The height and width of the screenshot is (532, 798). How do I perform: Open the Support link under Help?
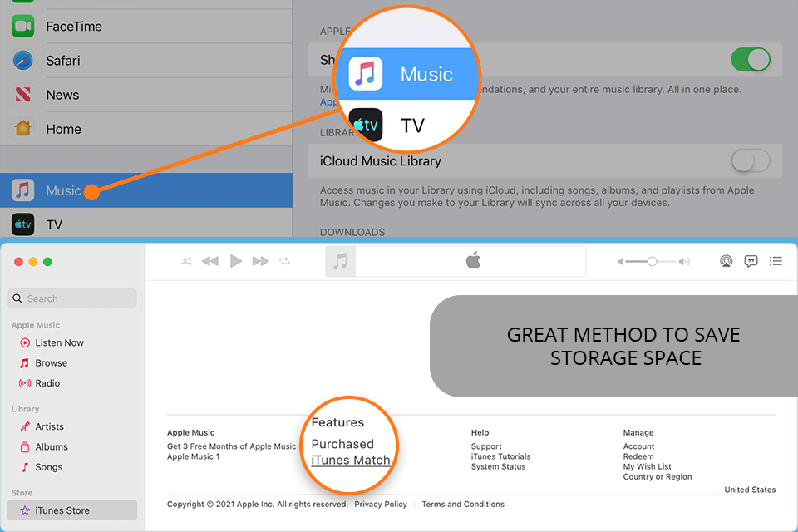tap(486, 446)
